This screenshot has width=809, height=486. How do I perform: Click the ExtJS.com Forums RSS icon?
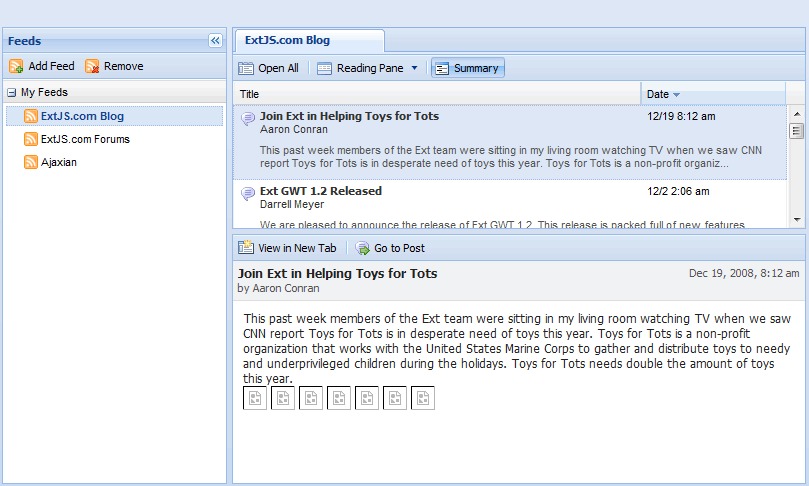(x=31, y=139)
